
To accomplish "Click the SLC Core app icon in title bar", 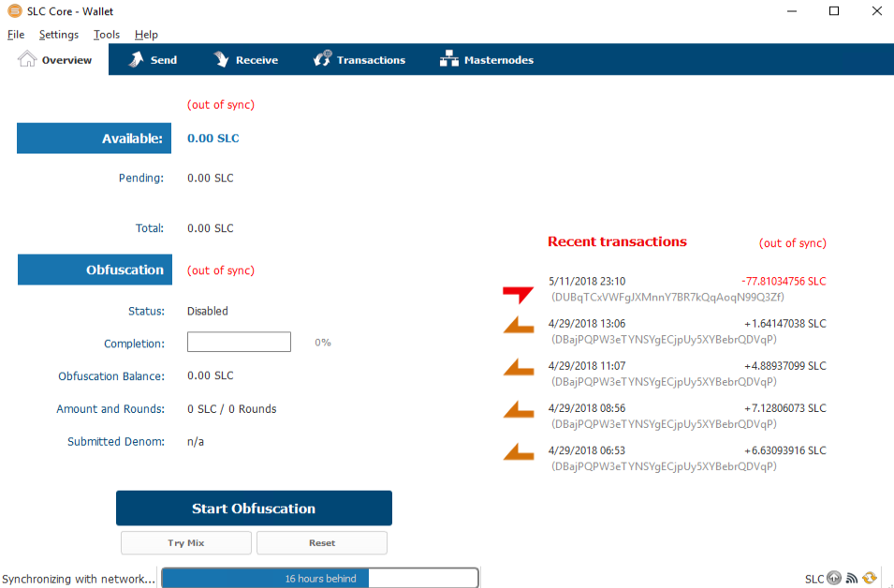I will (15, 11).
